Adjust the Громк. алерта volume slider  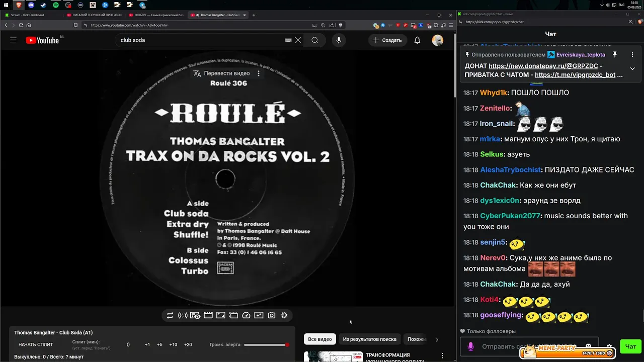[266, 345]
